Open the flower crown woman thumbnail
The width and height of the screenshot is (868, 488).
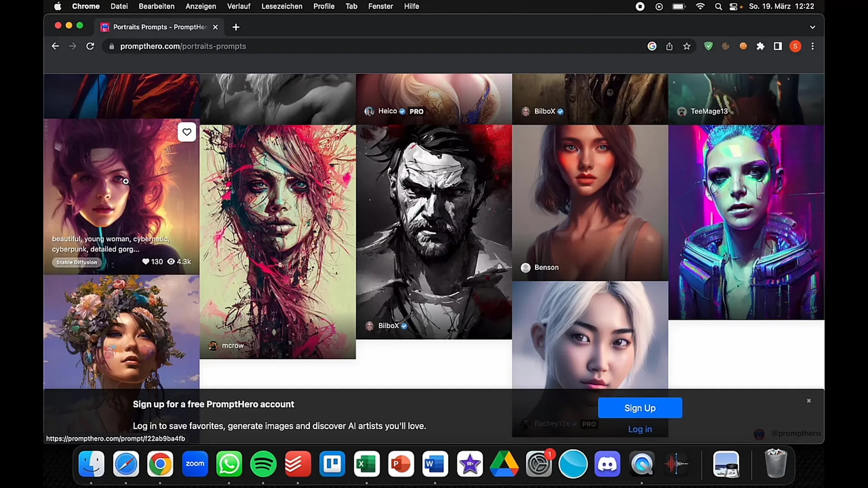[x=121, y=332]
